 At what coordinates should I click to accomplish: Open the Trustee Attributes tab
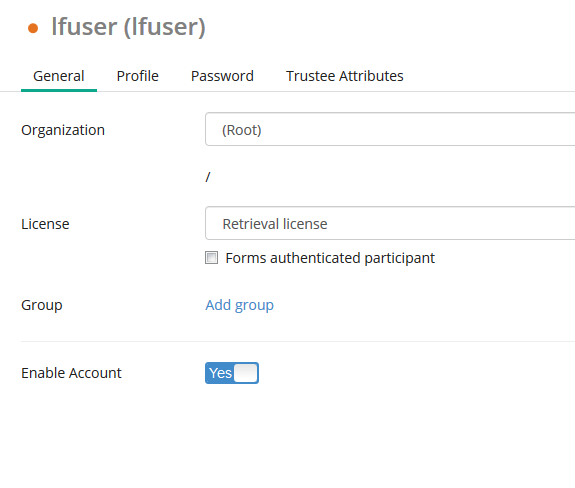(345, 76)
